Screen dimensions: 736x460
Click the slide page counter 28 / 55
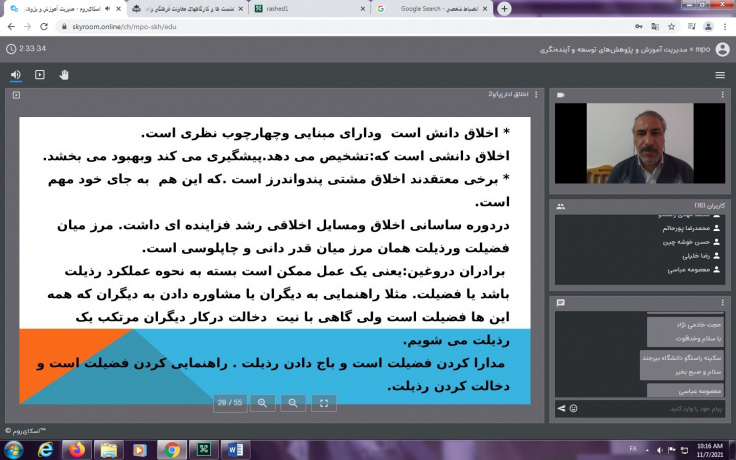click(230, 403)
